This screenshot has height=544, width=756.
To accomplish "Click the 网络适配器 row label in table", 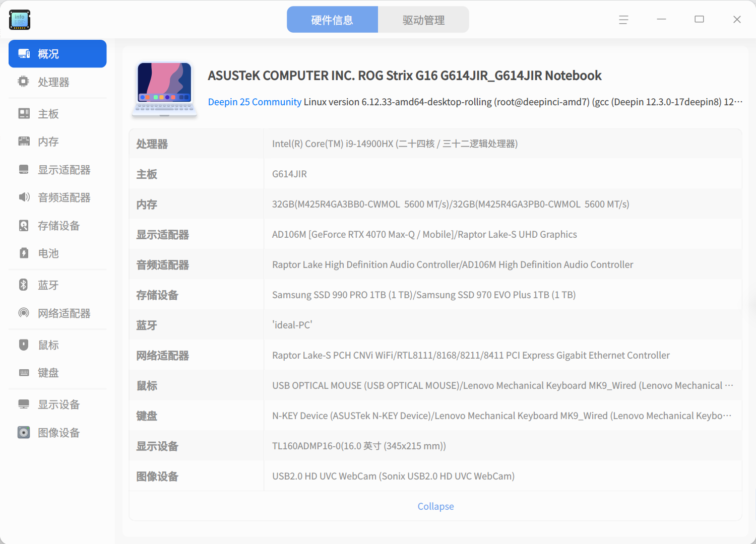I will pos(162,356).
